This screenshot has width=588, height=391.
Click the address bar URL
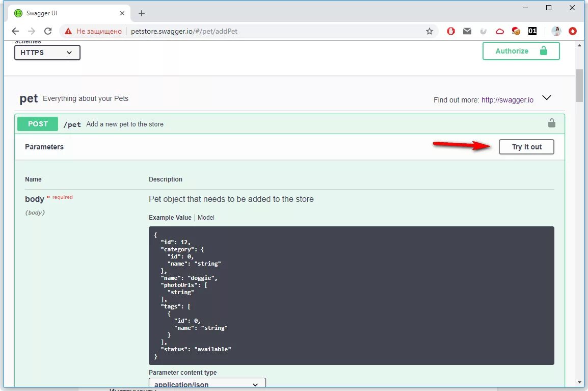pos(184,31)
